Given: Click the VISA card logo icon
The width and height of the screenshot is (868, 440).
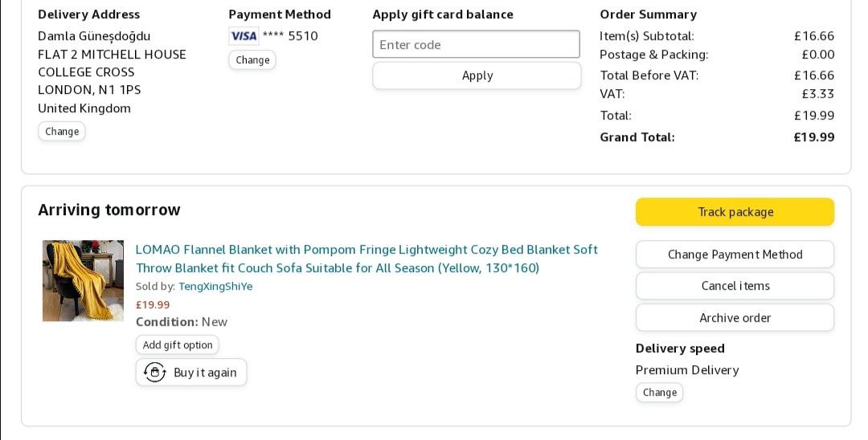Looking at the screenshot, I should (243, 36).
